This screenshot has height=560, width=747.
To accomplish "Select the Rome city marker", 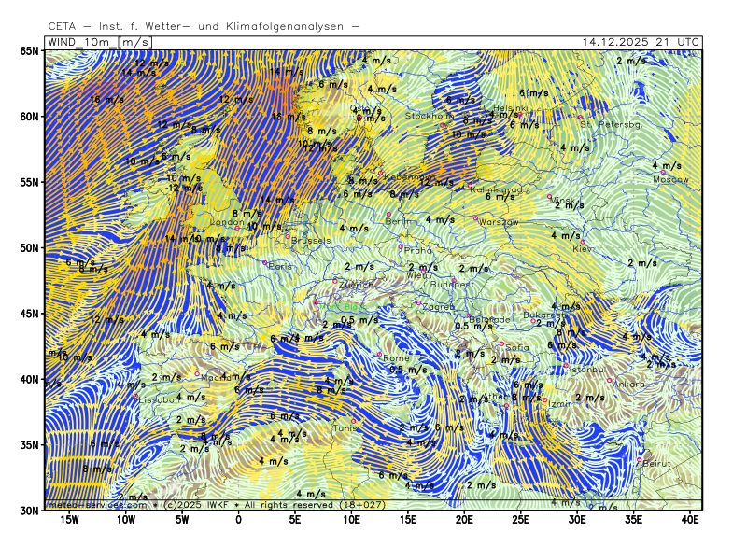I will click(379, 355).
